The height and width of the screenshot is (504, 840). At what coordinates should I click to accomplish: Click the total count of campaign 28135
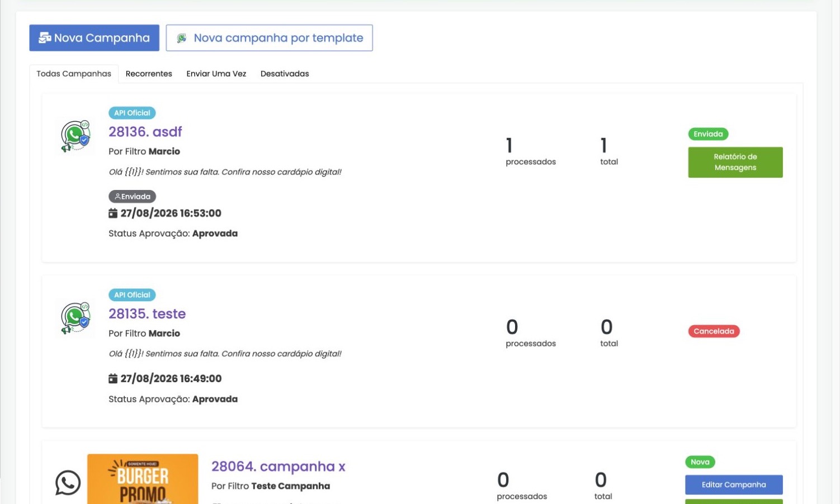click(607, 327)
